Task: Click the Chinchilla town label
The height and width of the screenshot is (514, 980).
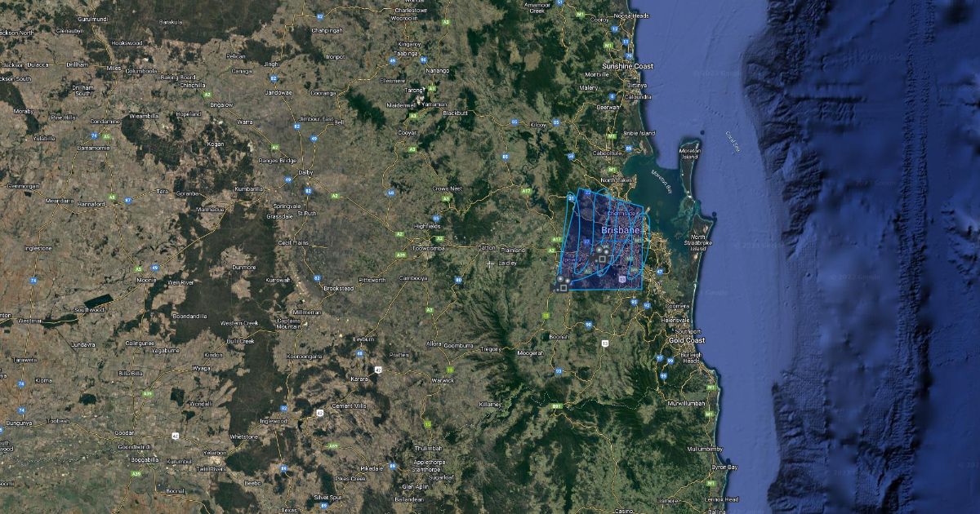Action: (x=193, y=85)
